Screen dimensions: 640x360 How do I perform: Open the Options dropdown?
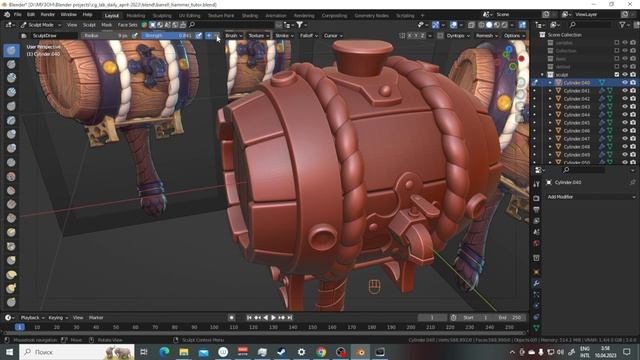[514, 36]
